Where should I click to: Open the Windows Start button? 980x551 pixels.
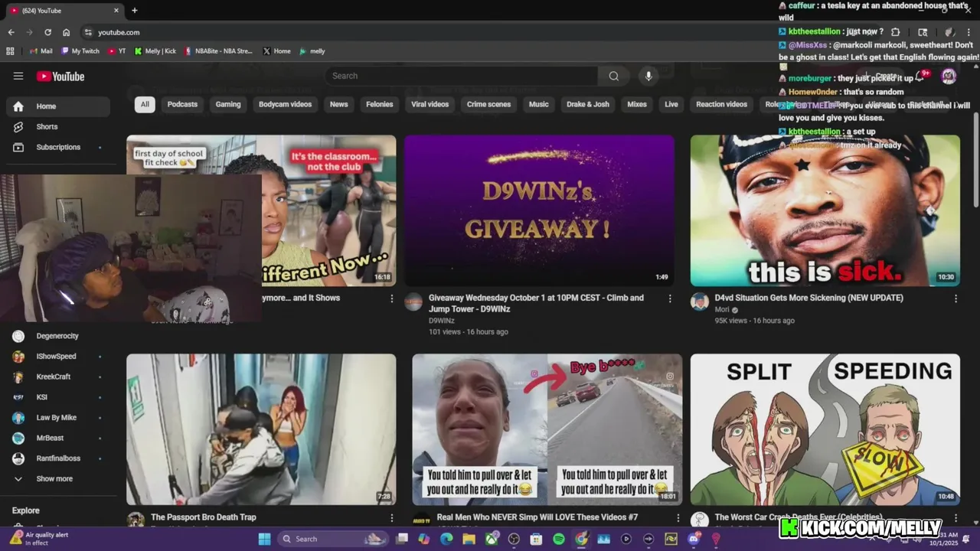point(264,539)
